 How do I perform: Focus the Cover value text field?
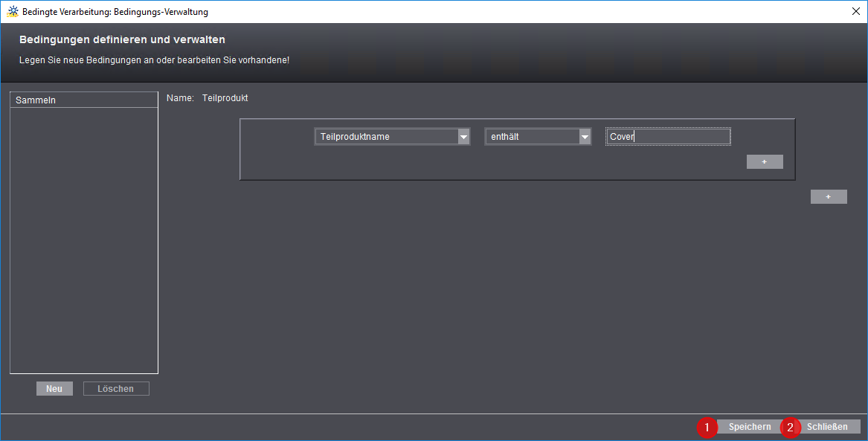tap(668, 137)
